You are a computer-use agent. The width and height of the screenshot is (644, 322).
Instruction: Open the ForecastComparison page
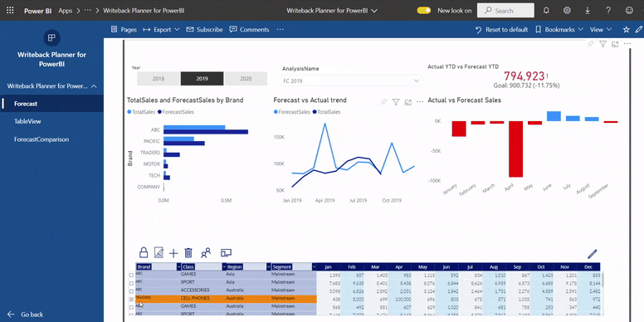pyautogui.click(x=41, y=139)
